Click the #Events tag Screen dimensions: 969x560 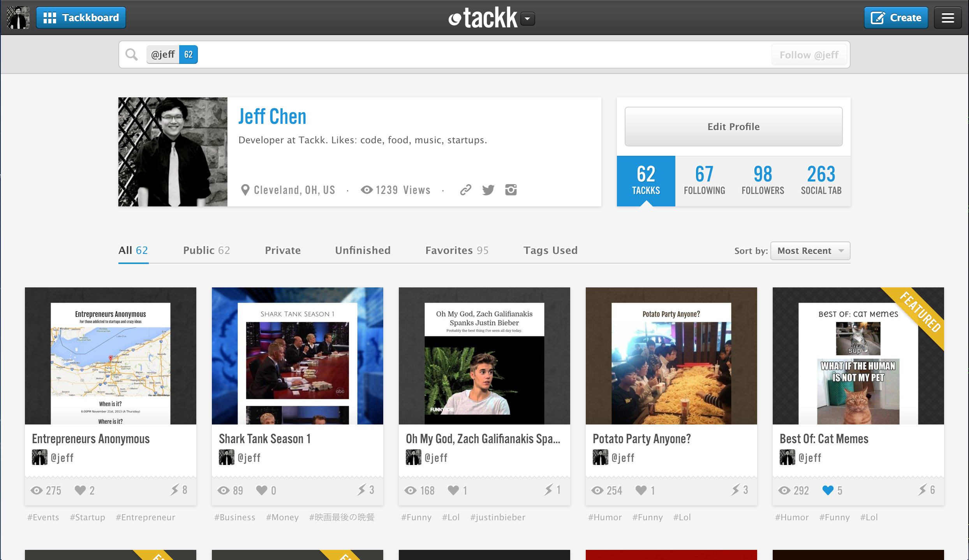(x=43, y=517)
